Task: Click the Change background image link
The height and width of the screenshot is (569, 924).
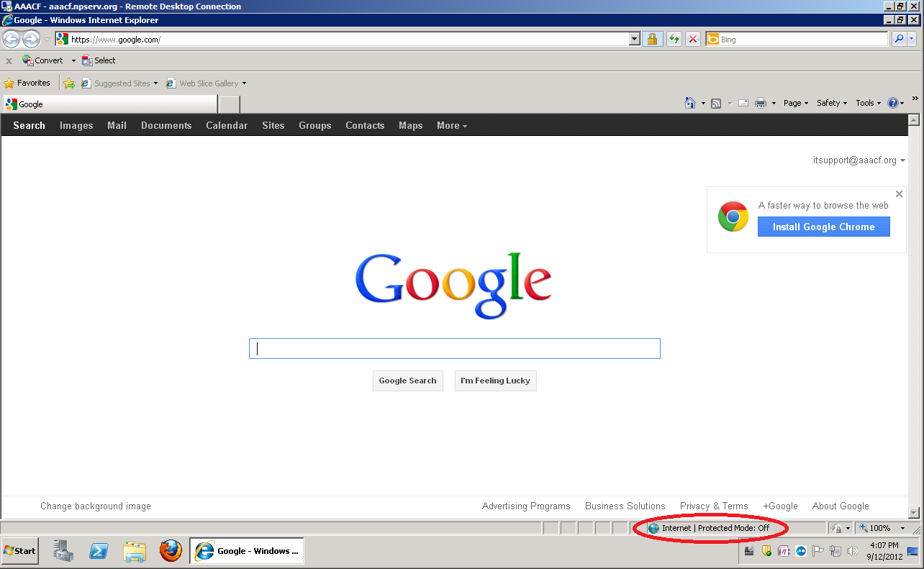Action: (96, 506)
